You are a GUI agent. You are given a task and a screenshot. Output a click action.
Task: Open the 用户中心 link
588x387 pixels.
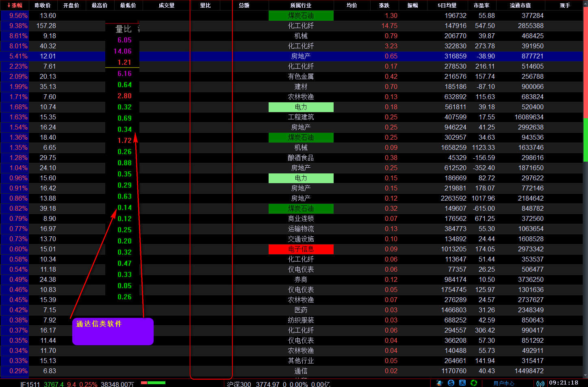click(504, 383)
